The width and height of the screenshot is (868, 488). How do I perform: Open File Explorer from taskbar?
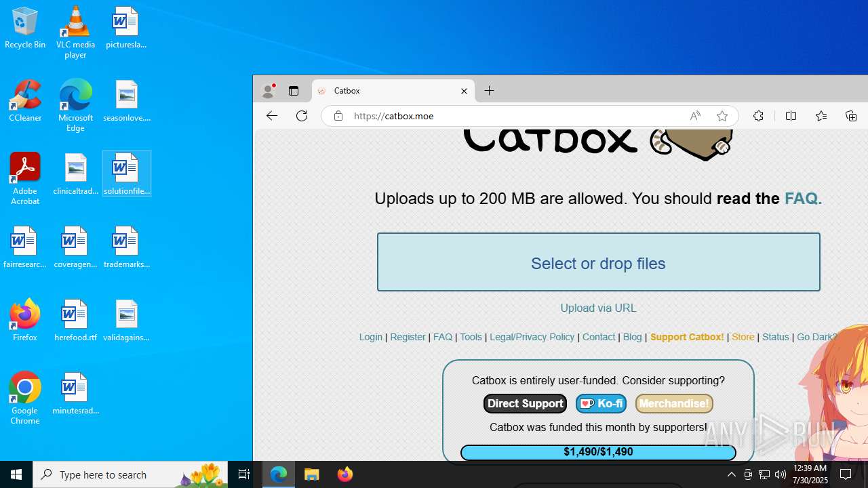312,474
